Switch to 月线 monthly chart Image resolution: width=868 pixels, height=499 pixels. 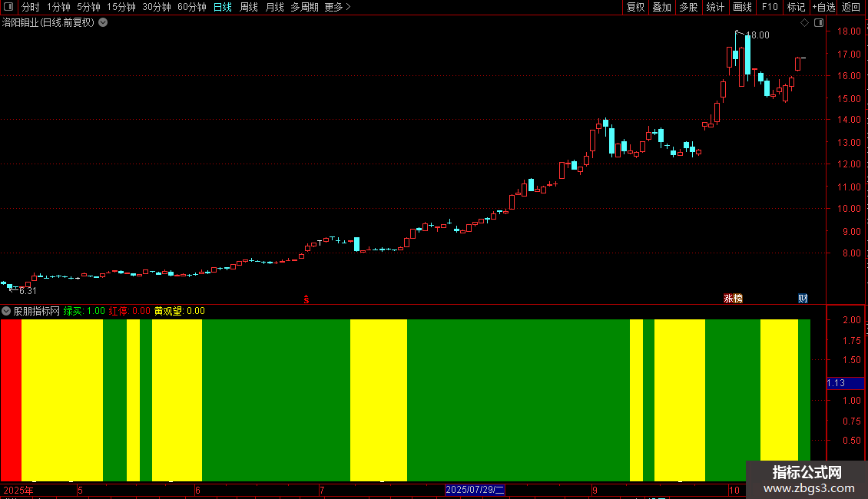(274, 7)
